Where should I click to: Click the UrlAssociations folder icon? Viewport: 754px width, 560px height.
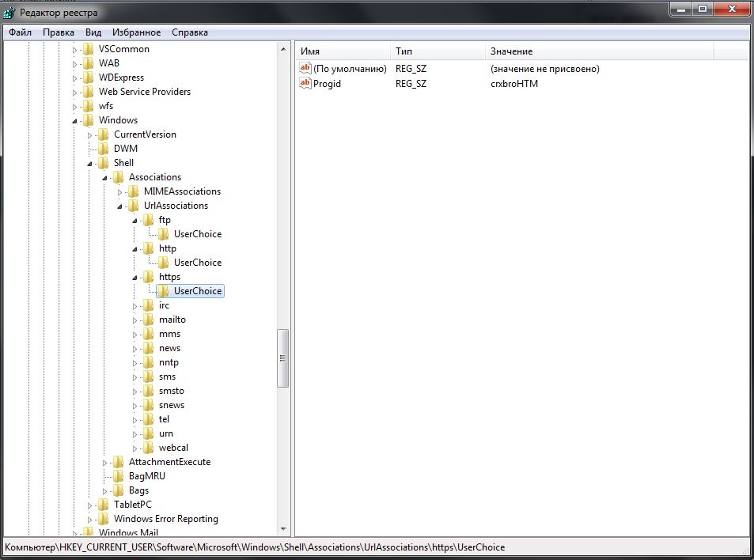(133, 206)
